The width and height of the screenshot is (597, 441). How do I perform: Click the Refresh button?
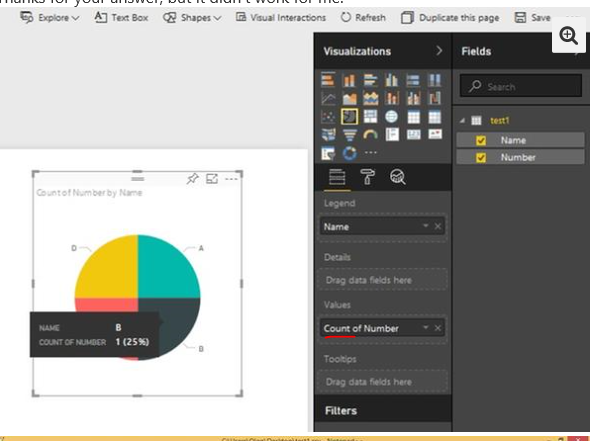[x=363, y=18]
